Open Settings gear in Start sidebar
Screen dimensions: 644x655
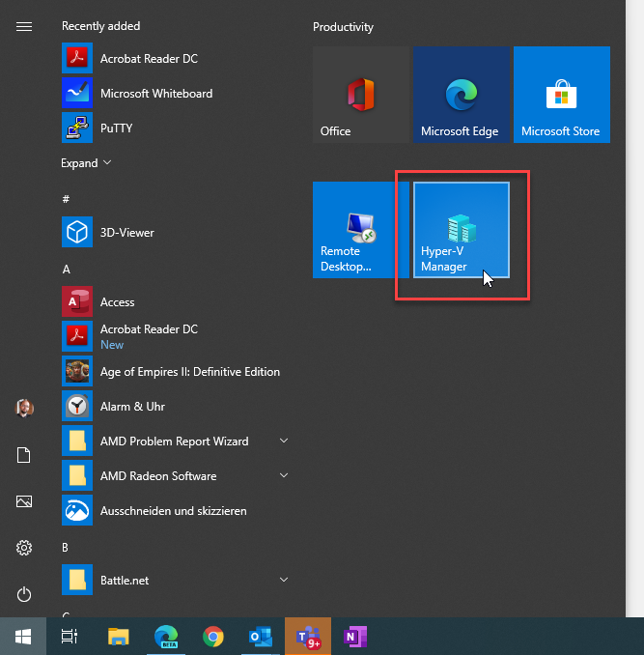pyautogui.click(x=24, y=548)
